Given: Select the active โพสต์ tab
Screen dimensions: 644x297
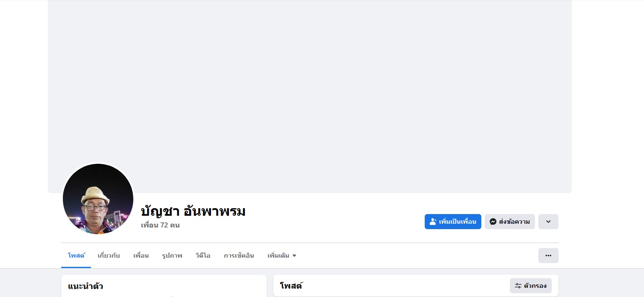Looking at the screenshot, I should 76,256.
